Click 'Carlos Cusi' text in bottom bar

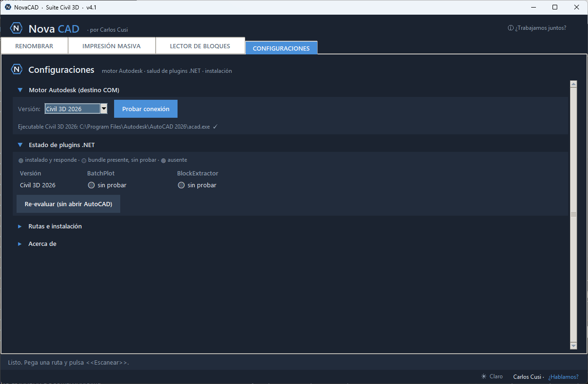point(527,377)
